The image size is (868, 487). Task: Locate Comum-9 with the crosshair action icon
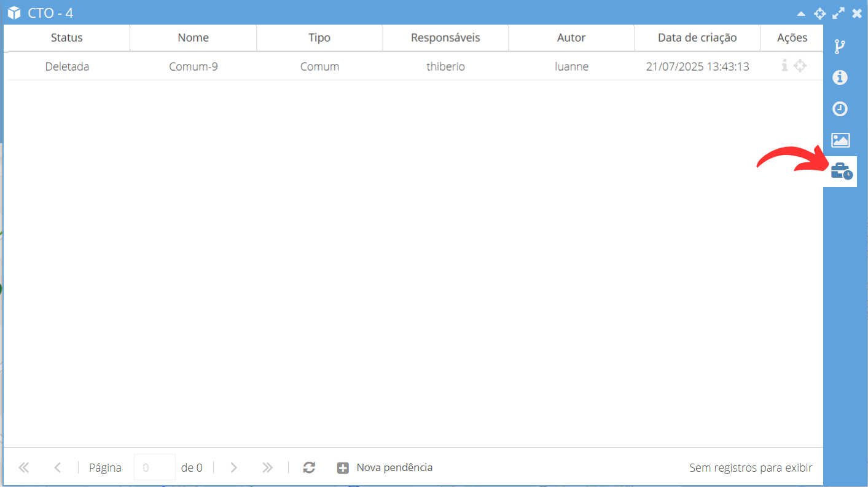click(x=800, y=65)
